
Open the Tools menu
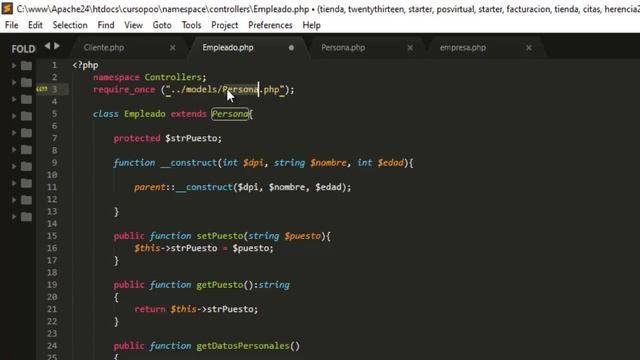[x=191, y=25]
